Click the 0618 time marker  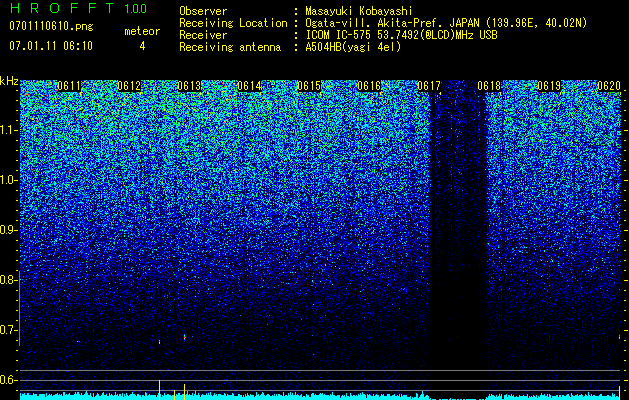coord(489,86)
